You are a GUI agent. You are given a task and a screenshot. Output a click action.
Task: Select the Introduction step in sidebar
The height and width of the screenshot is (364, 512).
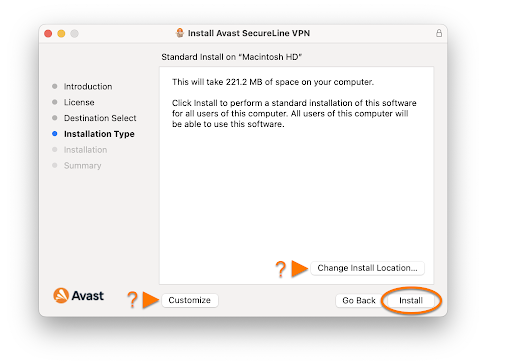coord(88,86)
